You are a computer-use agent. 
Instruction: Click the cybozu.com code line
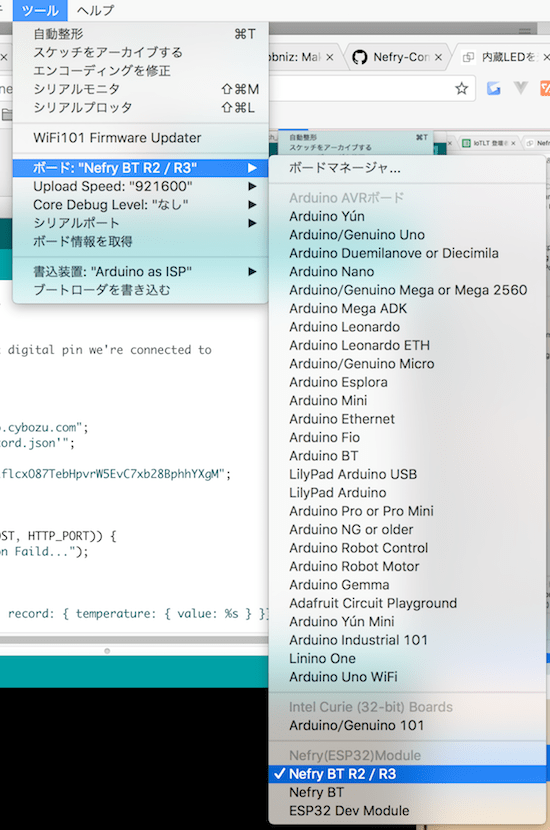[x=44, y=427]
